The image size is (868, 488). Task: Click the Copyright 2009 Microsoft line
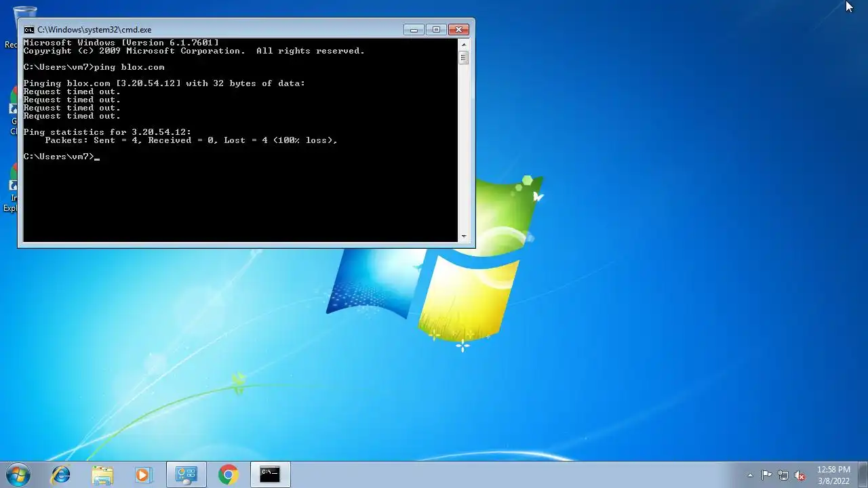tap(194, 51)
